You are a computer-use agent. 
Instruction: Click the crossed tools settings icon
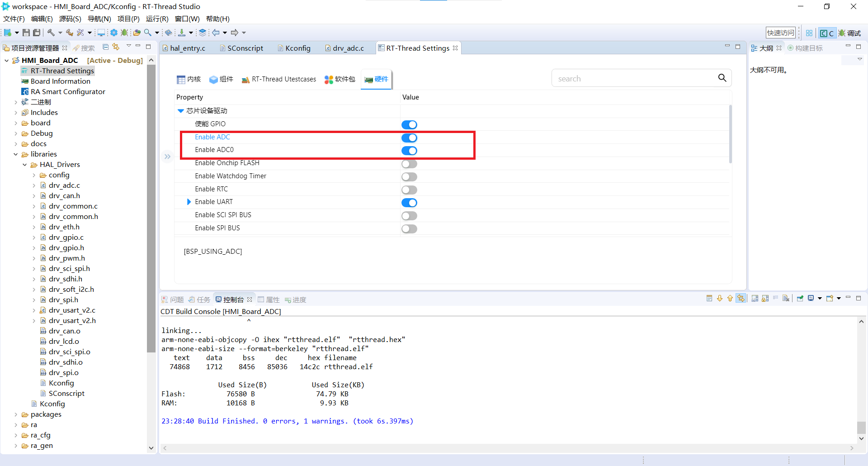coord(80,33)
